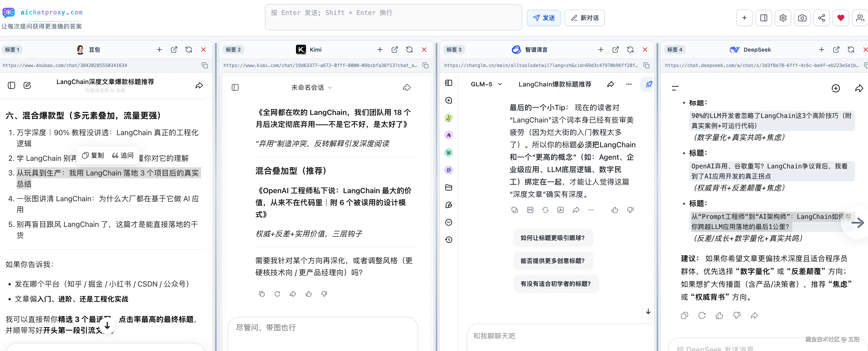This screenshot has width=868, height=351.
Task: Copy the 智谱清言 panel URL
Action: tap(646, 65)
